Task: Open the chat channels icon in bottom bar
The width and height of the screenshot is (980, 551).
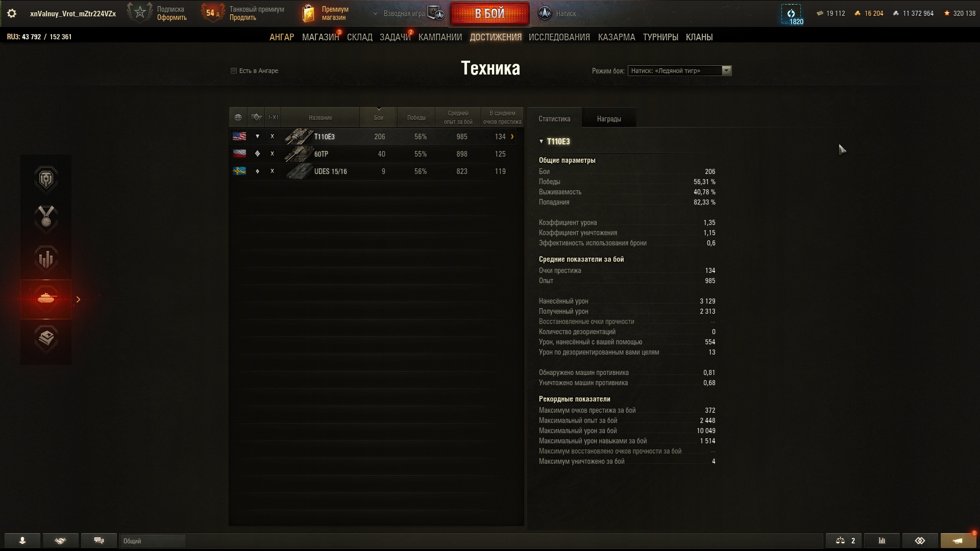Action: (99, 541)
